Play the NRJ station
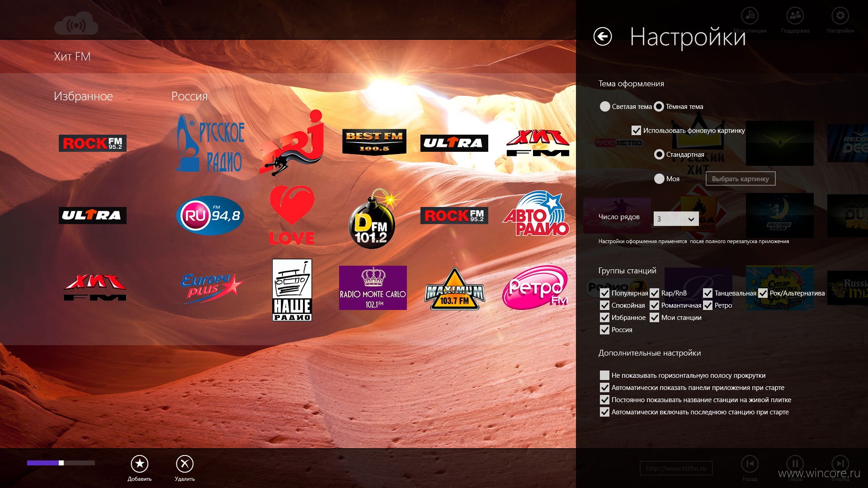This screenshot has height=488, width=868. point(292,143)
